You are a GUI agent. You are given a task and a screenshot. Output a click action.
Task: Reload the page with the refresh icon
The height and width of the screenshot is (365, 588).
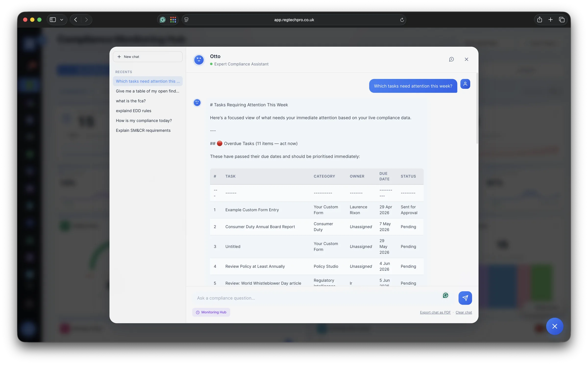[x=402, y=20]
